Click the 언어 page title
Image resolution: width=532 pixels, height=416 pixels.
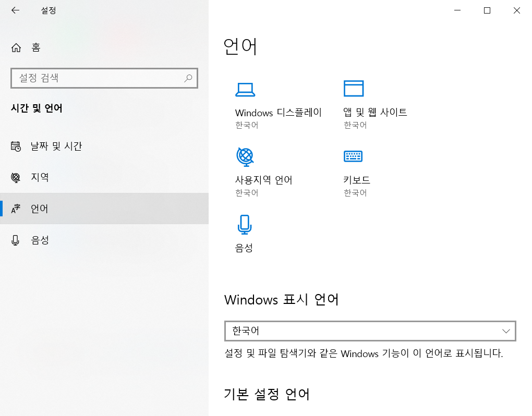click(x=240, y=46)
